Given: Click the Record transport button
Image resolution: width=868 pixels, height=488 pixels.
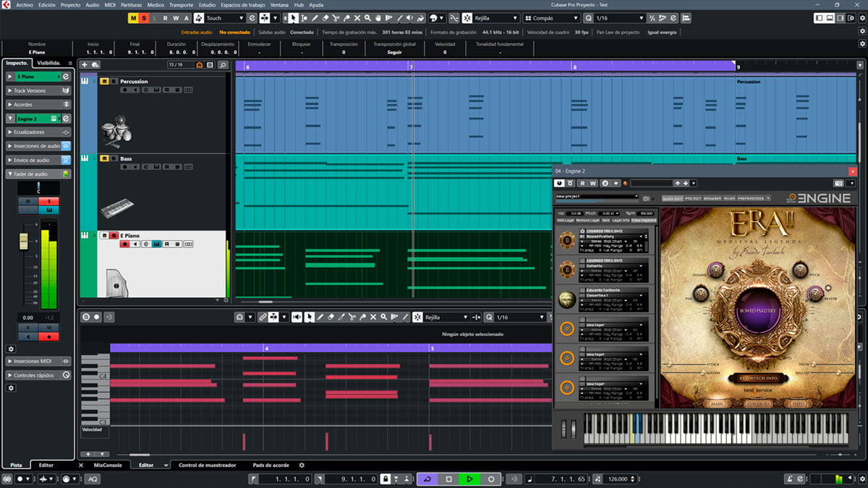Looking at the screenshot, I should pos(490,479).
